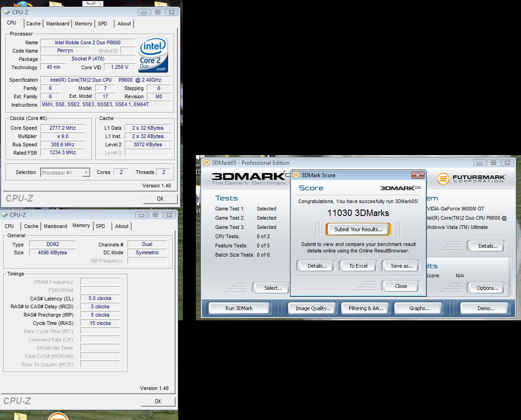
Task: Click the Futuremark Corporation logo
Action: [471, 178]
